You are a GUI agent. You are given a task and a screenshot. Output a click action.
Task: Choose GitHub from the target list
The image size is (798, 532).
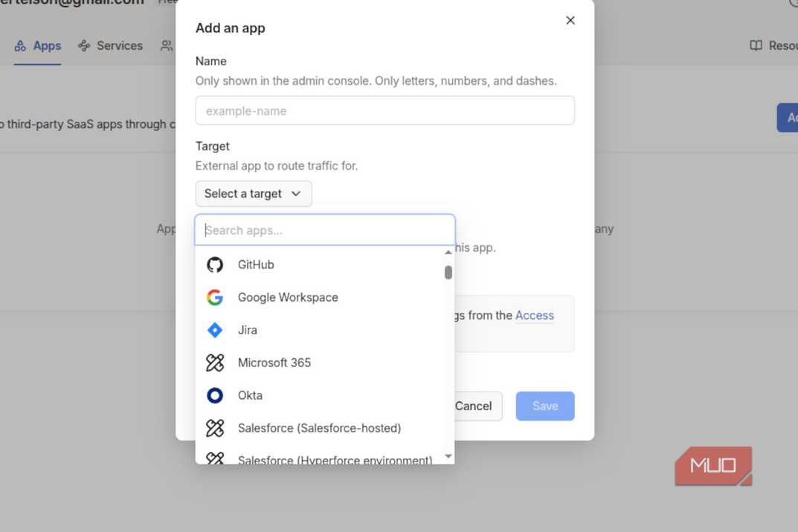click(320, 265)
